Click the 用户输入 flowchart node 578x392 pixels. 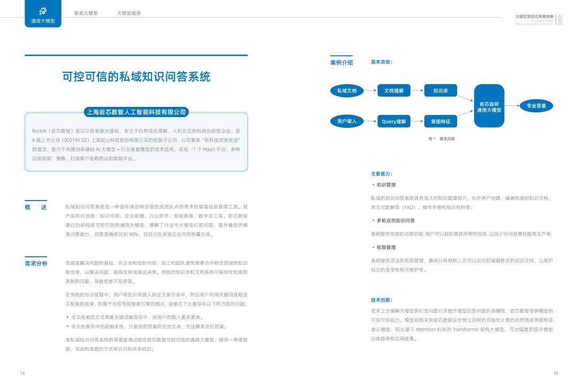coord(347,121)
